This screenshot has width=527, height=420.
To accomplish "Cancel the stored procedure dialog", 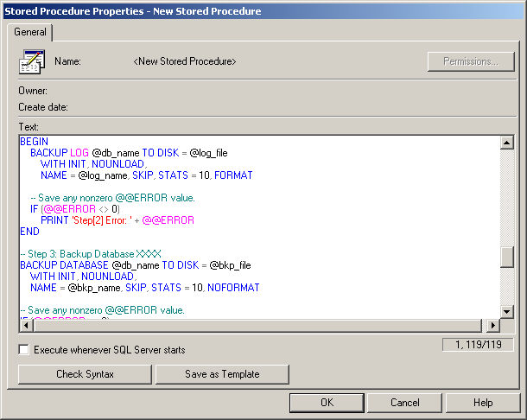I will (404, 403).
